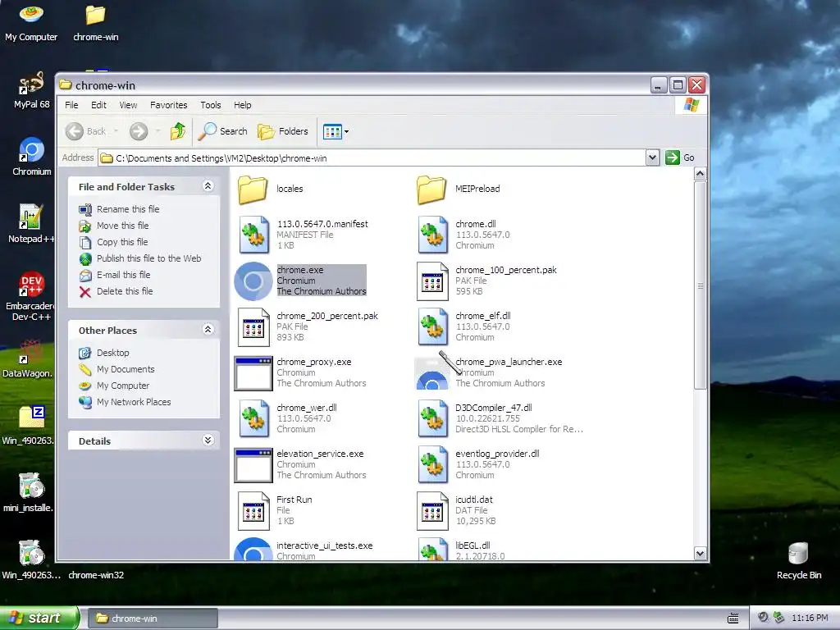Open the View menu

tap(128, 105)
